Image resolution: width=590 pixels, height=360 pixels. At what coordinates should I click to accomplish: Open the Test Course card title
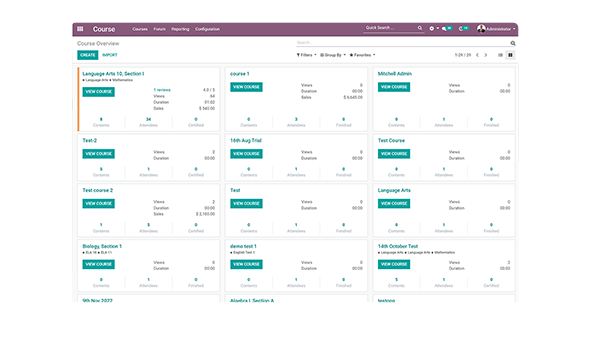pos(391,140)
